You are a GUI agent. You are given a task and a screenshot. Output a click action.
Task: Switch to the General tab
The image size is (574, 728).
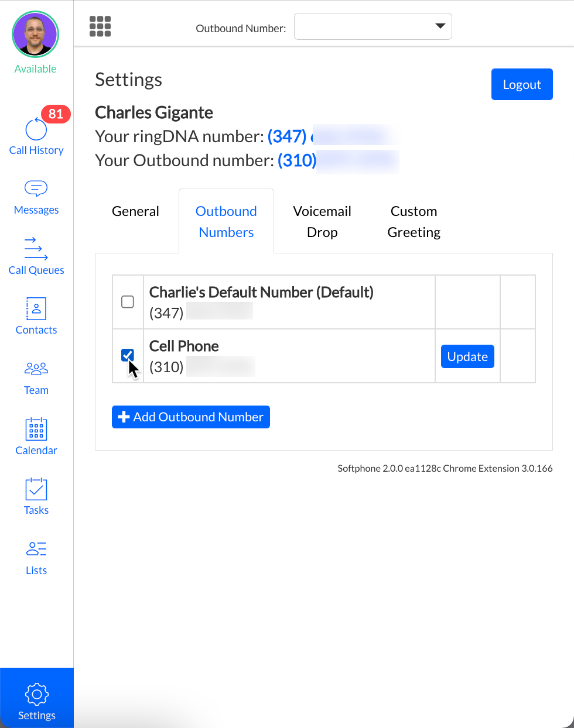(x=135, y=211)
